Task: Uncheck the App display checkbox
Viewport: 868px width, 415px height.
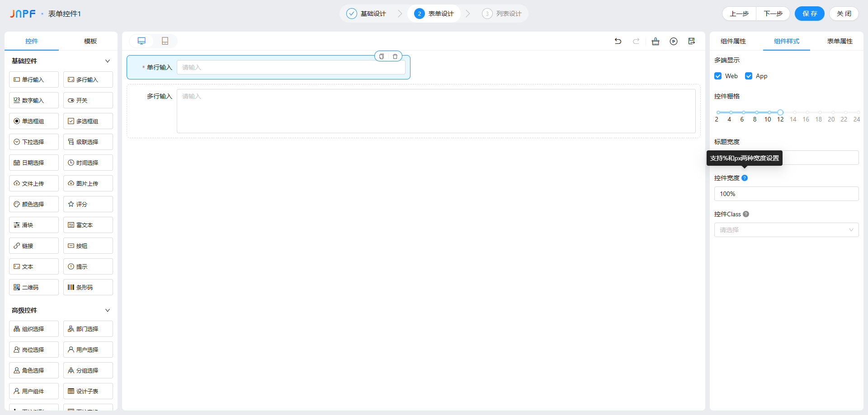Action: click(x=749, y=76)
